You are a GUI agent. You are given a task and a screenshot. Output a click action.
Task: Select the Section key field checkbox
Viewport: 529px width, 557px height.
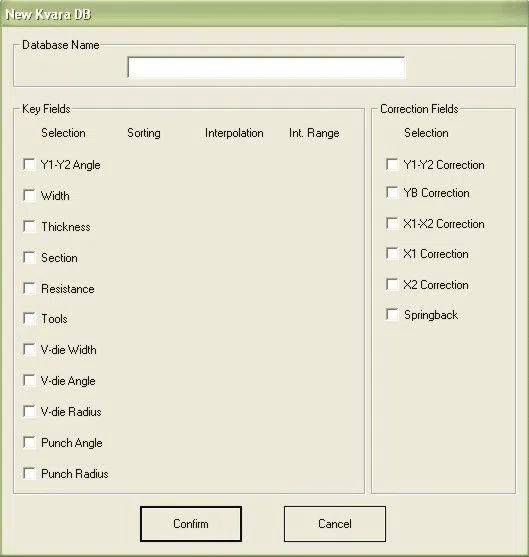[29, 257]
